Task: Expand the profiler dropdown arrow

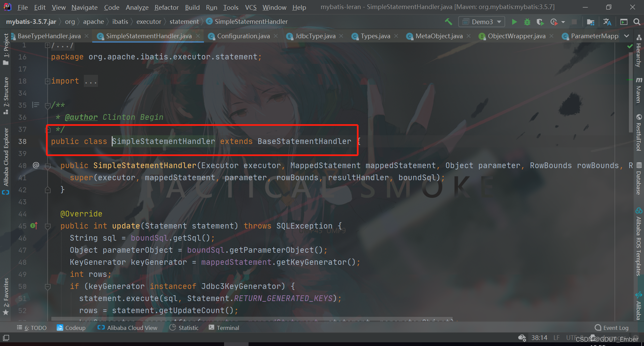Action: pyautogui.click(x=563, y=22)
